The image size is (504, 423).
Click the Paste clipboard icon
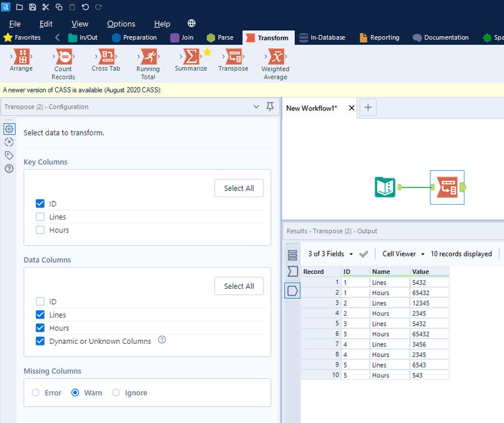72,7
